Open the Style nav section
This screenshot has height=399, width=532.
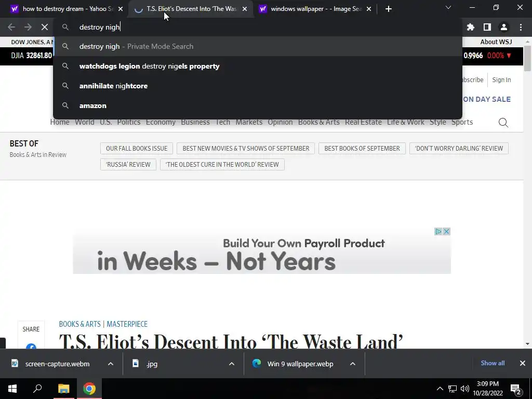437,122
